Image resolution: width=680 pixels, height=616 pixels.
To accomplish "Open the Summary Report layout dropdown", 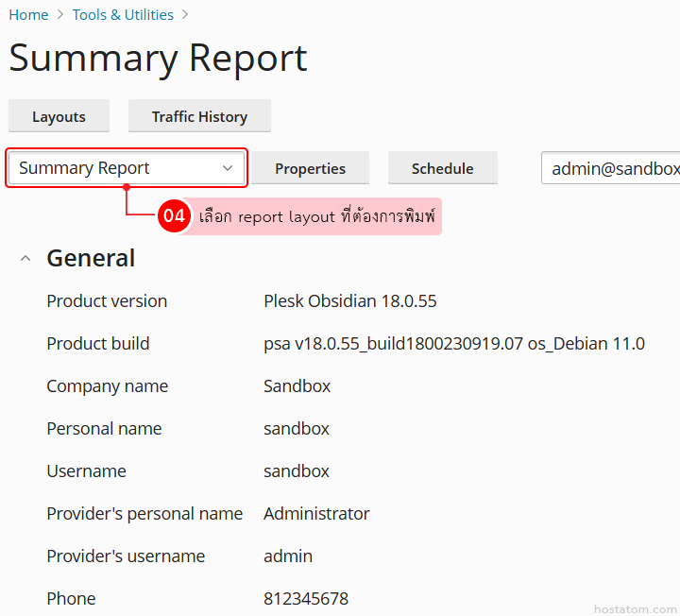I will 126,168.
